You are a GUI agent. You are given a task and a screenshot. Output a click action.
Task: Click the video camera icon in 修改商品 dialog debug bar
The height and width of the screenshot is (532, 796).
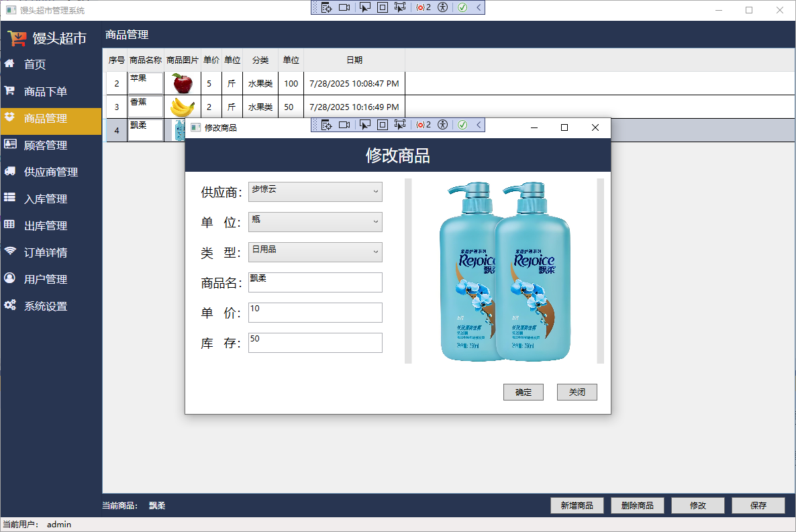click(345, 125)
